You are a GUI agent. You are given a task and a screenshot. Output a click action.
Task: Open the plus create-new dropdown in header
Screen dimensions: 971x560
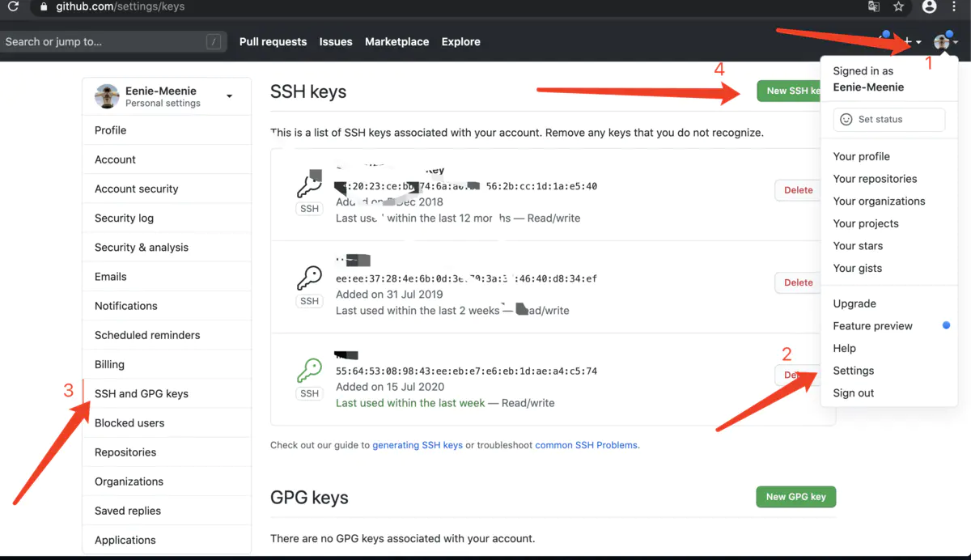(913, 42)
